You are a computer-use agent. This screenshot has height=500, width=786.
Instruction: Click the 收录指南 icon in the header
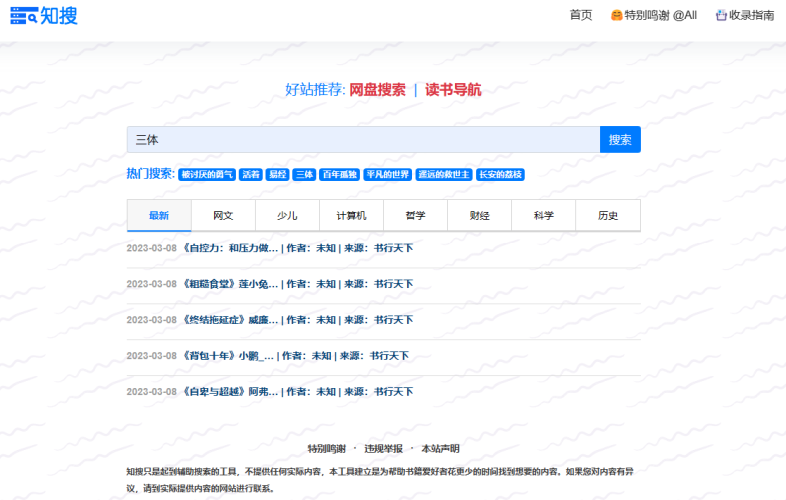click(x=721, y=15)
